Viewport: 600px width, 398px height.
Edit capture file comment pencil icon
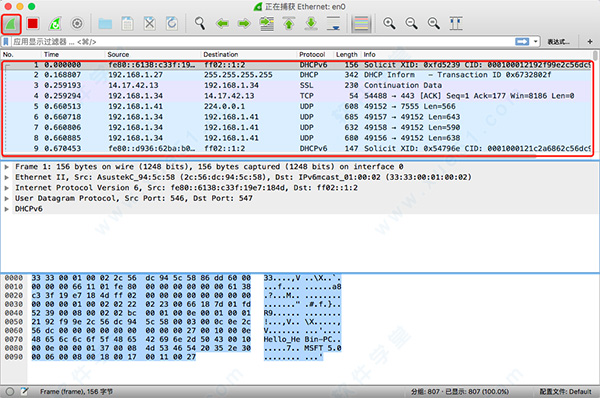pos(24,391)
